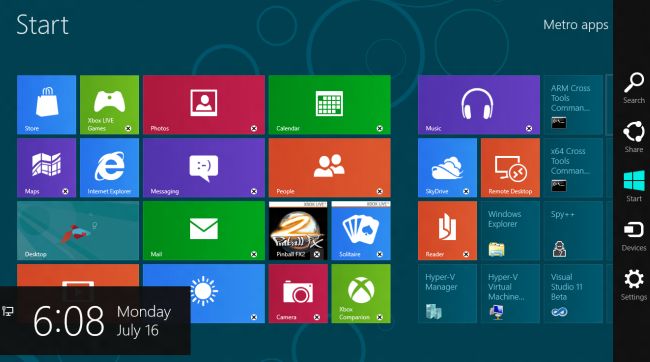Open the ARM Cross Tools Command tile
The width and height of the screenshot is (650, 362).
[x=573, y=104]
